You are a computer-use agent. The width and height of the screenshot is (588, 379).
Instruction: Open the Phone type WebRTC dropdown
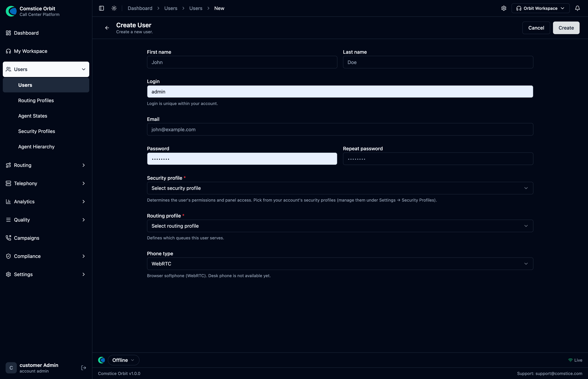340,264
